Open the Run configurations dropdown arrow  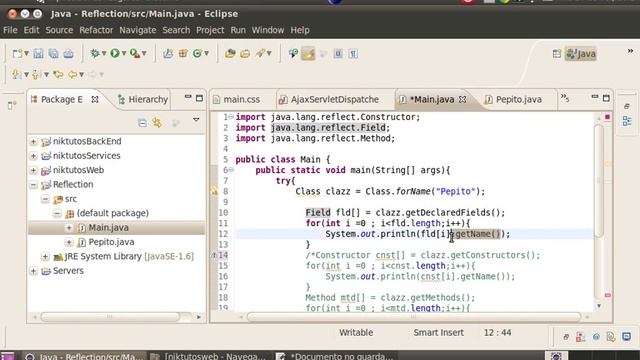pyautogui.click(x=124, y=53)
